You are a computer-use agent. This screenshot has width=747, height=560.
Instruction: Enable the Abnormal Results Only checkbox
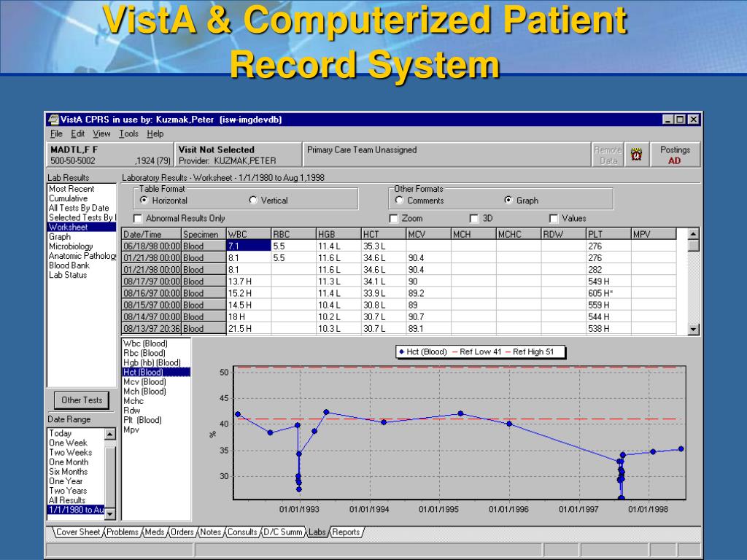coord(138,219)
